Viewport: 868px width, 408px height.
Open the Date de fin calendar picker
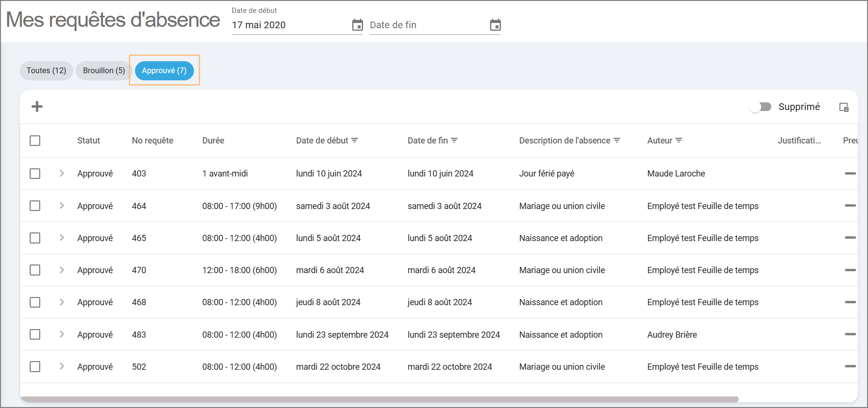click(495, 25)
